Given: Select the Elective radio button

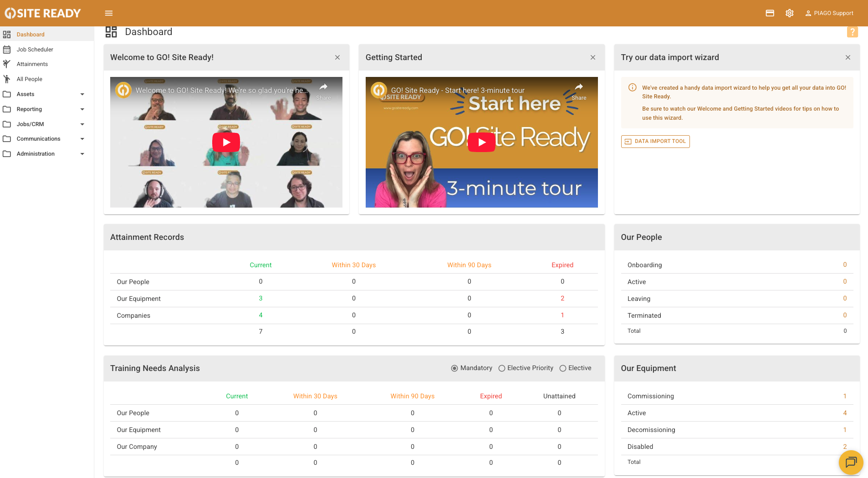Looking at the screenshot, I should (x=563, y=368).
